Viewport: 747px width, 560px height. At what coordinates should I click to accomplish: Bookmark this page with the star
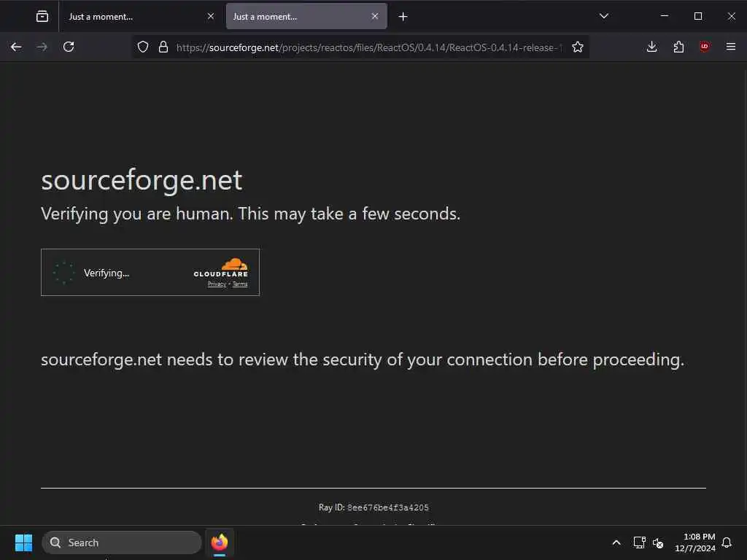click(578, 47)
